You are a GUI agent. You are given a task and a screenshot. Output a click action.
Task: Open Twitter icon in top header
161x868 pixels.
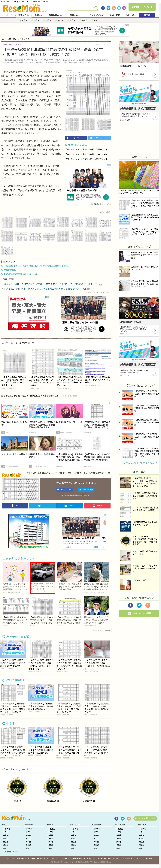pyautogui.click(x=108, y=8)
